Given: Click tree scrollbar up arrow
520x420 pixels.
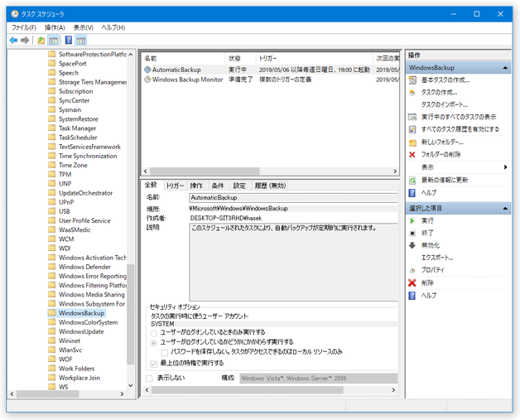Looking at the screenshot, I should tap(131, 55).
